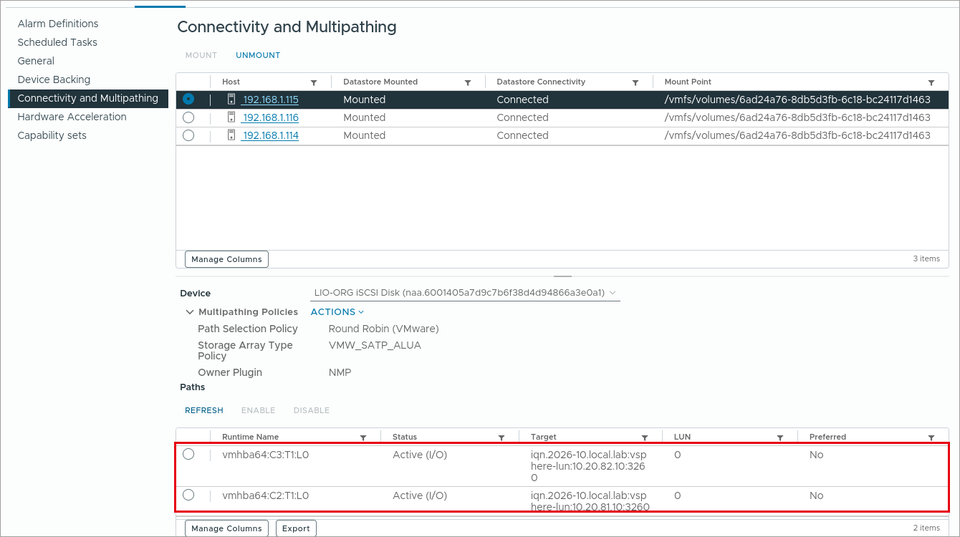Viewport: 960px width, 537px height.
Task: Open filter for Datastore Connectivity column
Action: coord(636,82)
